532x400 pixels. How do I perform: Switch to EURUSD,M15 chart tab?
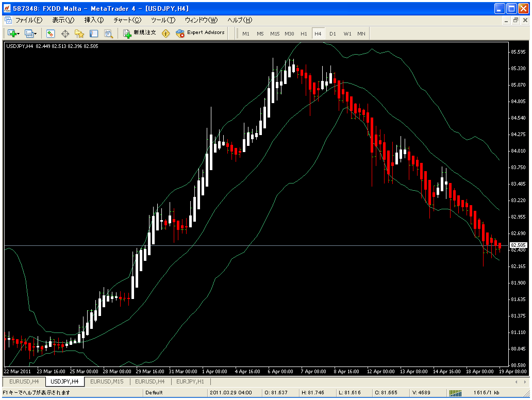[x=107, y=381]
